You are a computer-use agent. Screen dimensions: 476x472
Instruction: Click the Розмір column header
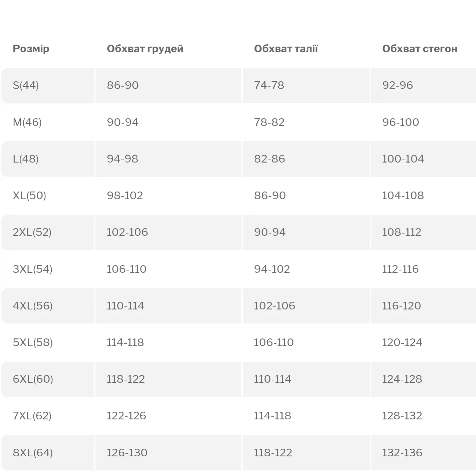pyautogui.click(x=31, y=49)
